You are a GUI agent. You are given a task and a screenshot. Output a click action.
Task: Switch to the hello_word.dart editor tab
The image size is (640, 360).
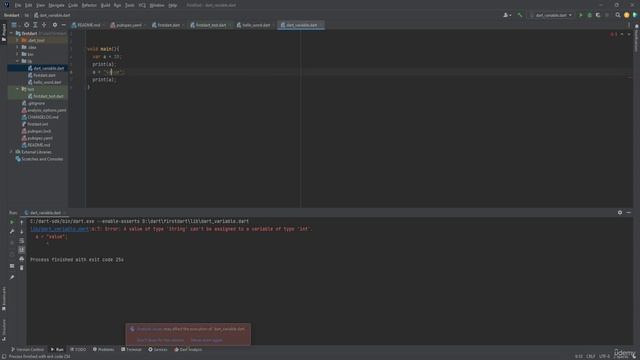pyautogui.click(x=256, y=25)
